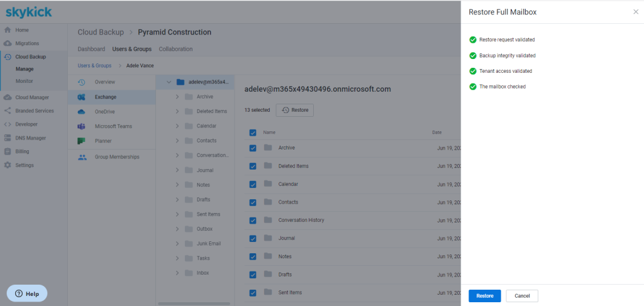Click the DNS Manager server icon
Screen dimensions: 644x306
7,138
